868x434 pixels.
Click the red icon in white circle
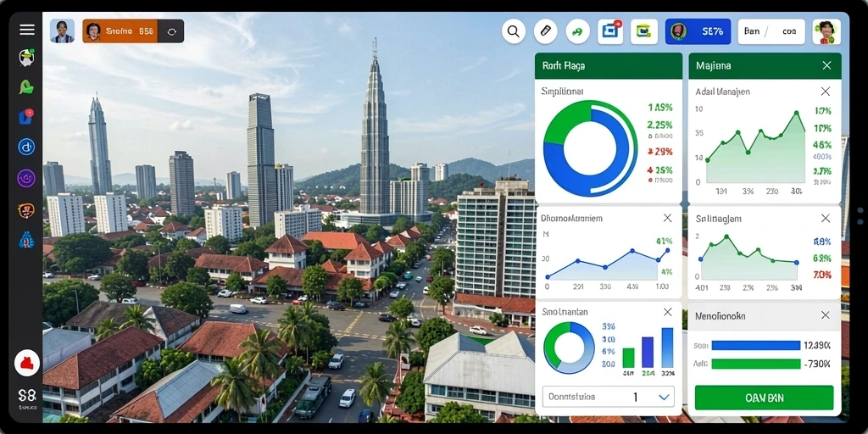pyautogui.click(x=26, y=363)
